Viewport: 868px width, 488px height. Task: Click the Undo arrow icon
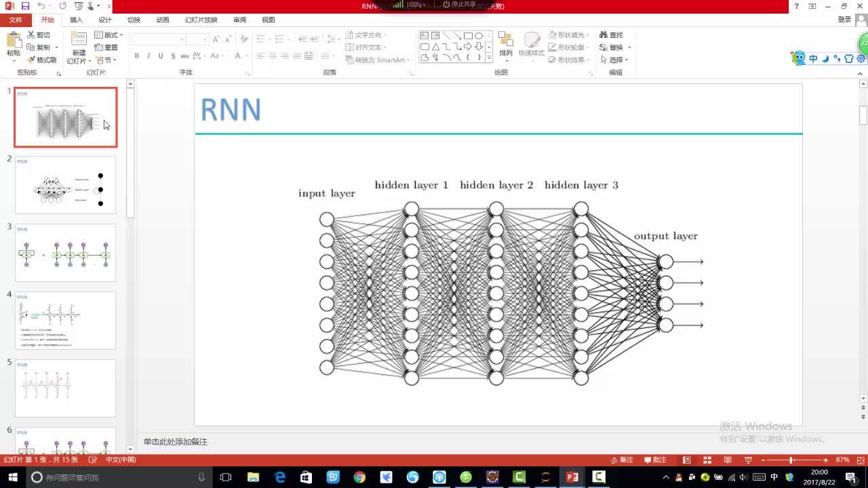(41, 6)
